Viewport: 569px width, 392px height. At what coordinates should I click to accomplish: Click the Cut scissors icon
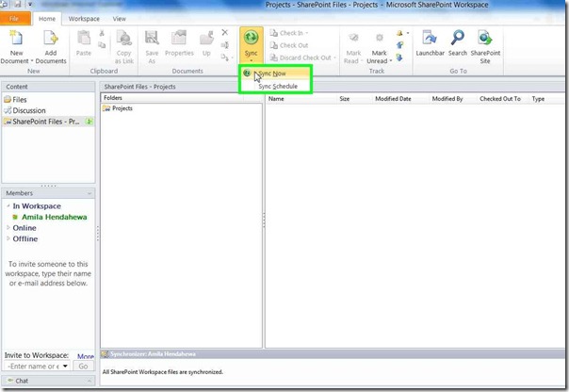(102, 33)
